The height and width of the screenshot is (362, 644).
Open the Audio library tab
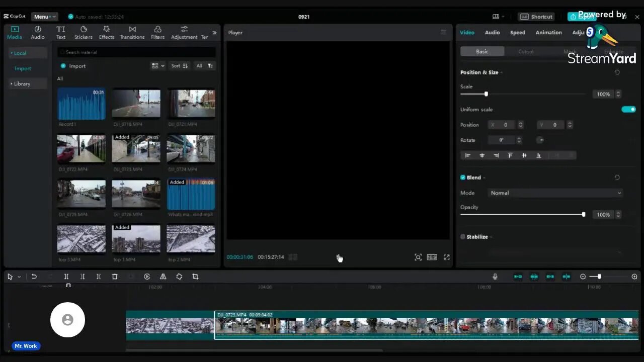(x=38, y=33)
